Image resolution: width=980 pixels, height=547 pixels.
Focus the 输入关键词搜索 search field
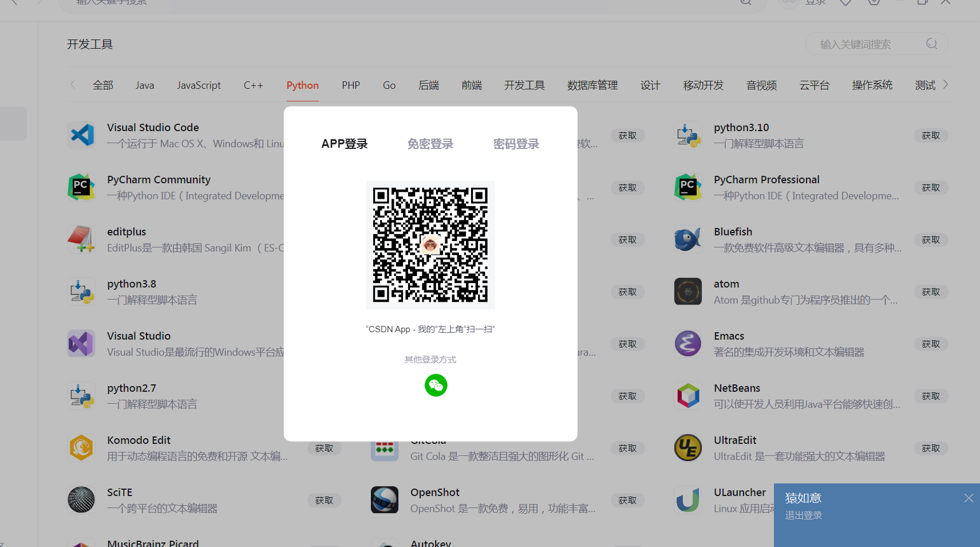[x=877, y=44]
